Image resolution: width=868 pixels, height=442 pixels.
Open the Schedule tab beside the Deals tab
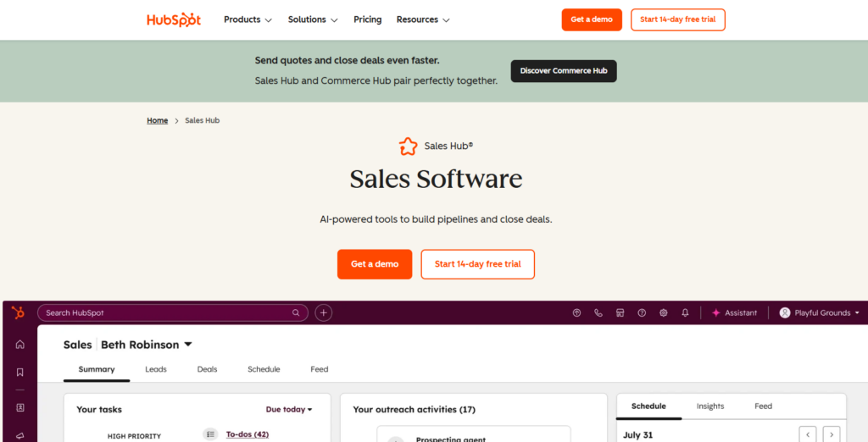coord(264,369)
